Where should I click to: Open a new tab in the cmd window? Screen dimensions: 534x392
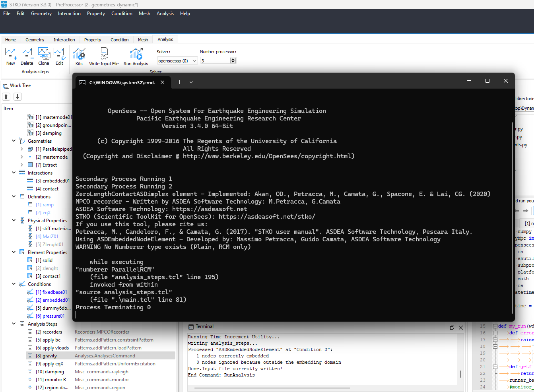(x=179, y=82)
